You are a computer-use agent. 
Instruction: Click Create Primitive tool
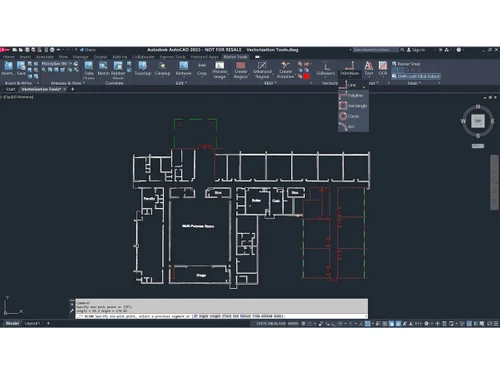coord(285,70)
